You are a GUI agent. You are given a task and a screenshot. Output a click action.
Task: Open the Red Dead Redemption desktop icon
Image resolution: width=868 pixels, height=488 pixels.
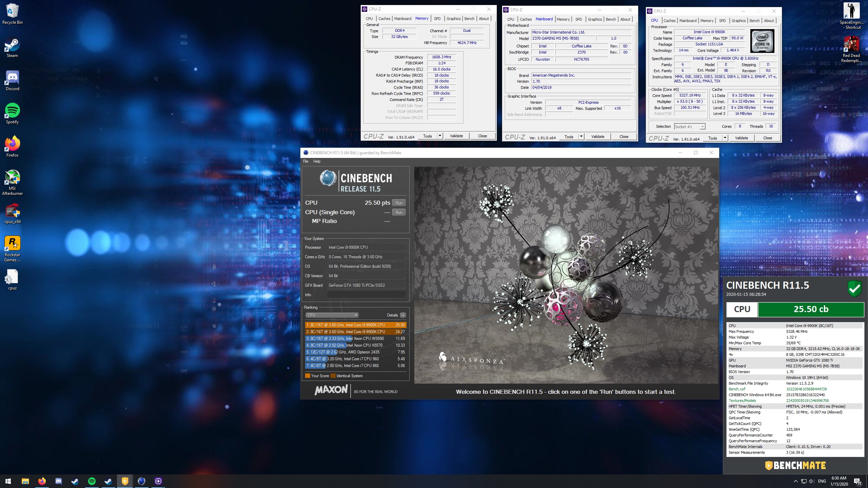click(x=852, y=49)
